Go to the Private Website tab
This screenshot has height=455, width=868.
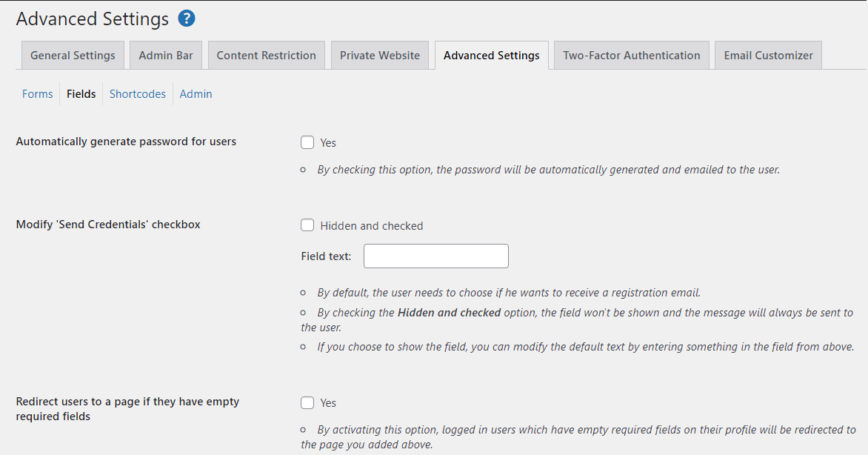[380, 56]
